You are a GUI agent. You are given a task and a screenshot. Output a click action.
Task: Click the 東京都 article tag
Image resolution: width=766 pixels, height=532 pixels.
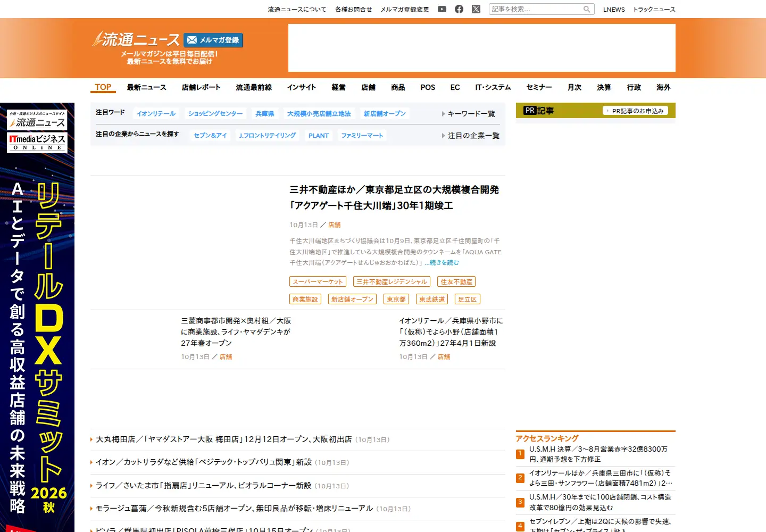(396, 300)
